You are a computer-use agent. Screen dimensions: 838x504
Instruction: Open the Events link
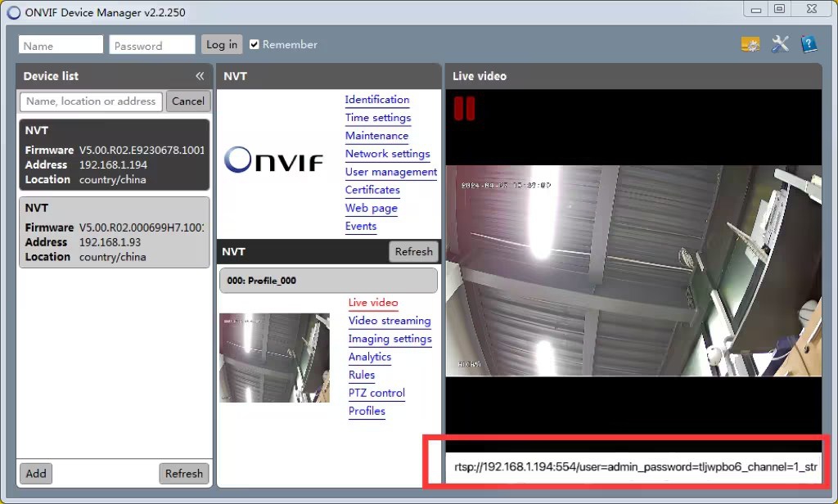(x=361, y=226)
